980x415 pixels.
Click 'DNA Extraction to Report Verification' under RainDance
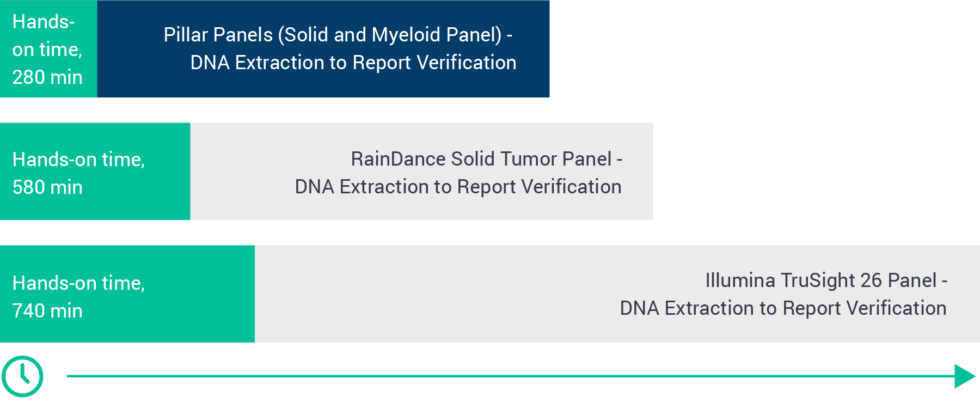[x=458, y=187]
